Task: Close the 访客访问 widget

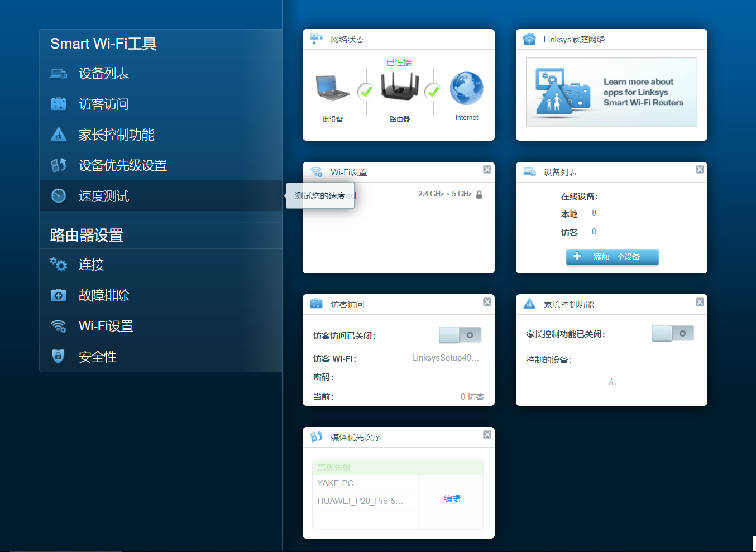Action: pos(487,302)
